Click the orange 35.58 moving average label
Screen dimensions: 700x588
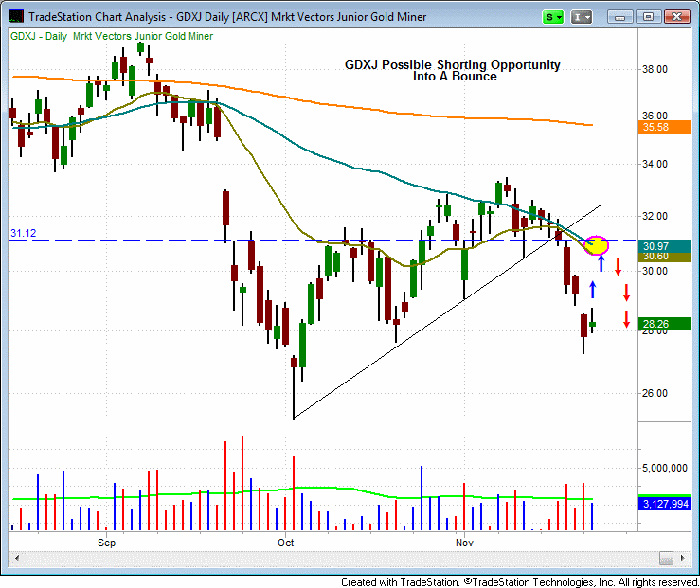tap(664, 127)
